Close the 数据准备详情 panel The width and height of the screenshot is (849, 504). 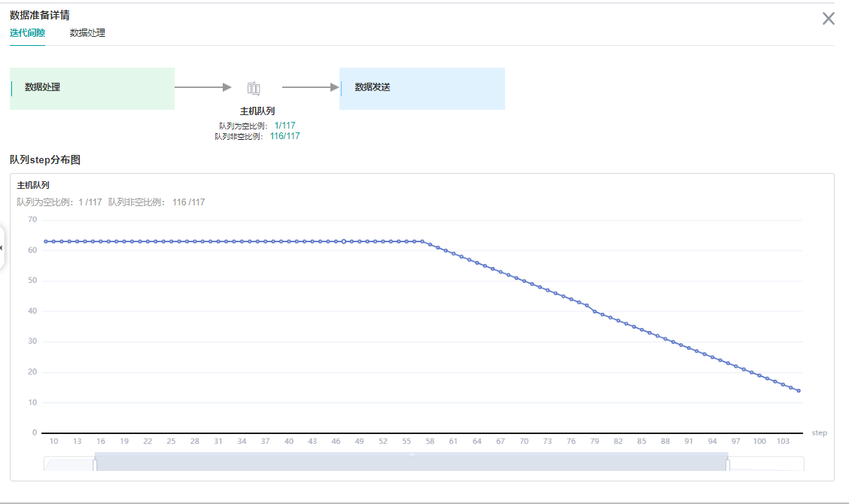pyautogui.click(x=828, y=19)
